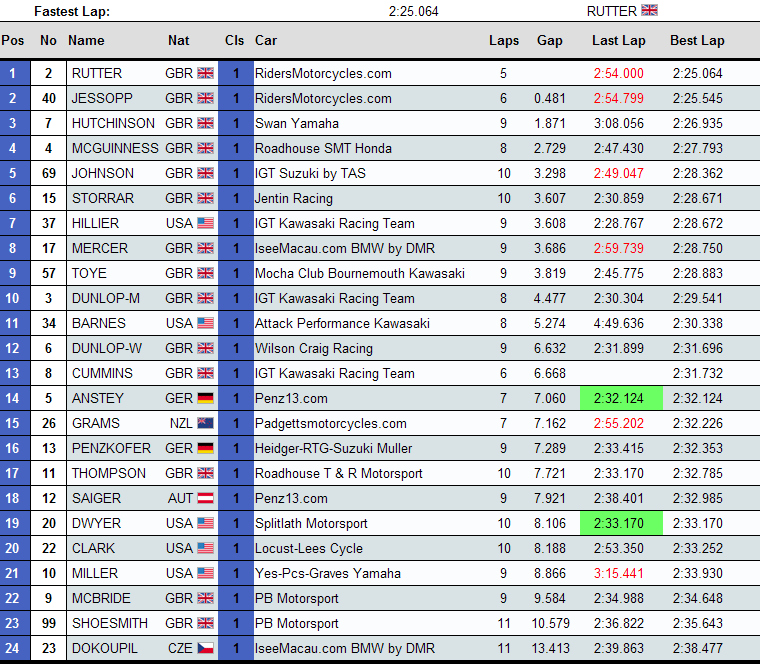This screenshot has height=664, width=760.
Task: Click position number 24 cell
Action: pyautogui.click(x=15, y=648)
